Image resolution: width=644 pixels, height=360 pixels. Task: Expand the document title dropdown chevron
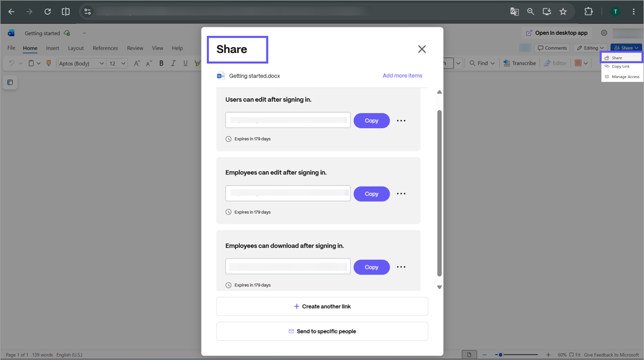click(84, 33)
